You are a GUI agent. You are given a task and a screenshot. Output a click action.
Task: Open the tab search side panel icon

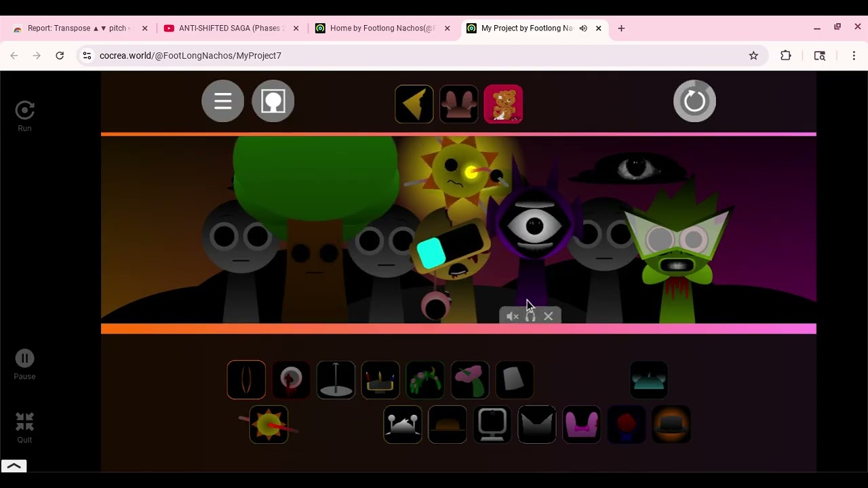pos(820,56)
